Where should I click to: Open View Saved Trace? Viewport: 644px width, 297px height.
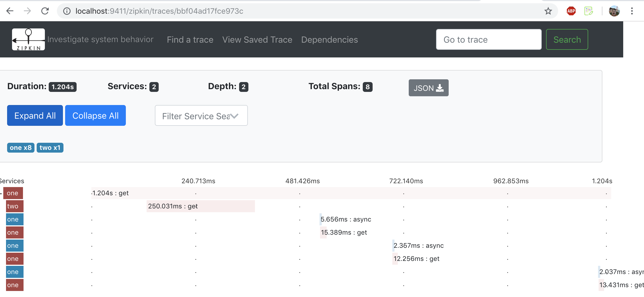[x=257, y=40]
